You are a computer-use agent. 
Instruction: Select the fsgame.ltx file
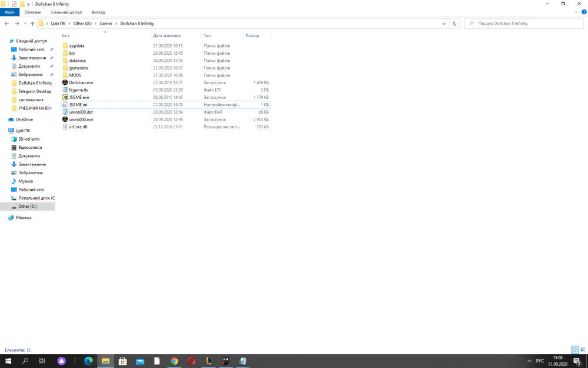78,90
